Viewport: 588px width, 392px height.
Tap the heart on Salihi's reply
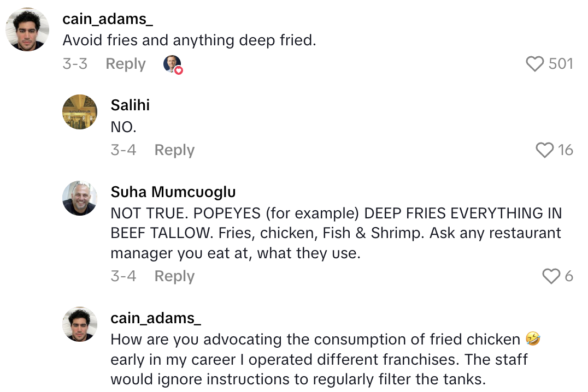(545, 150)
